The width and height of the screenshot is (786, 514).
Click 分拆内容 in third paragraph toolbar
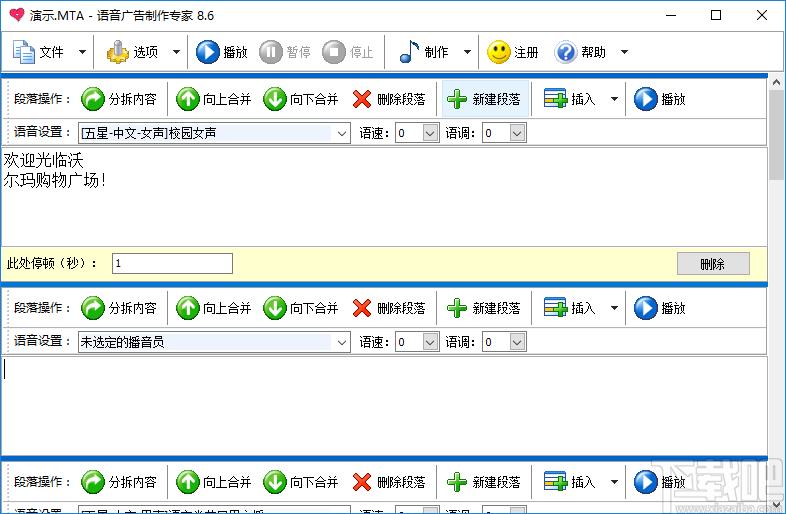tap(119, 482)
